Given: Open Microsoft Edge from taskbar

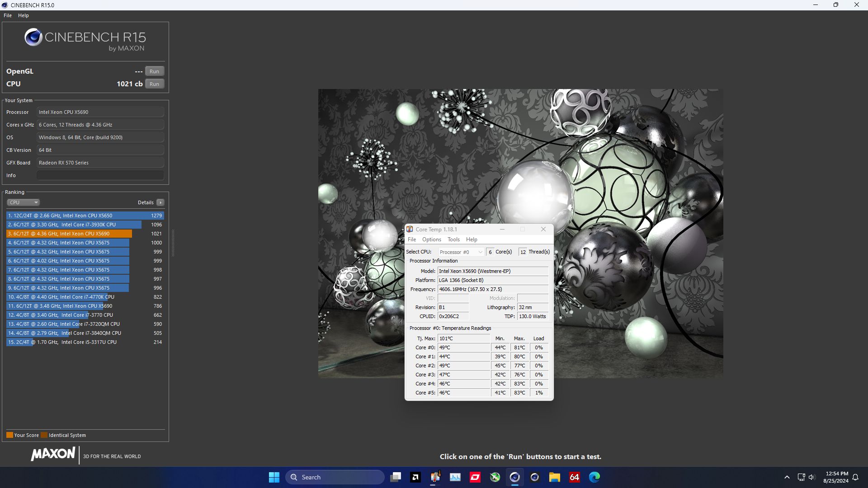Looking at the screenshot, I should (x=594, y=477).
